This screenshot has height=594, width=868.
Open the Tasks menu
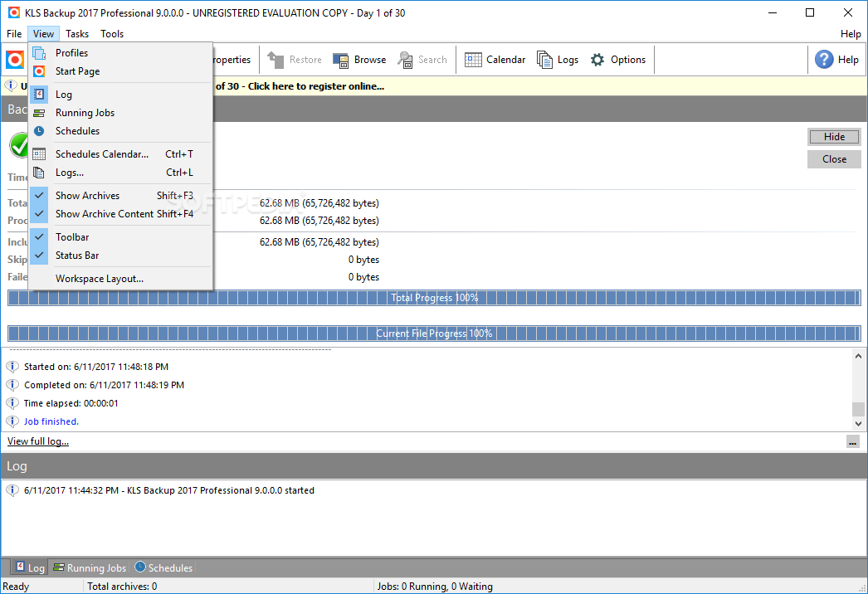77,34
